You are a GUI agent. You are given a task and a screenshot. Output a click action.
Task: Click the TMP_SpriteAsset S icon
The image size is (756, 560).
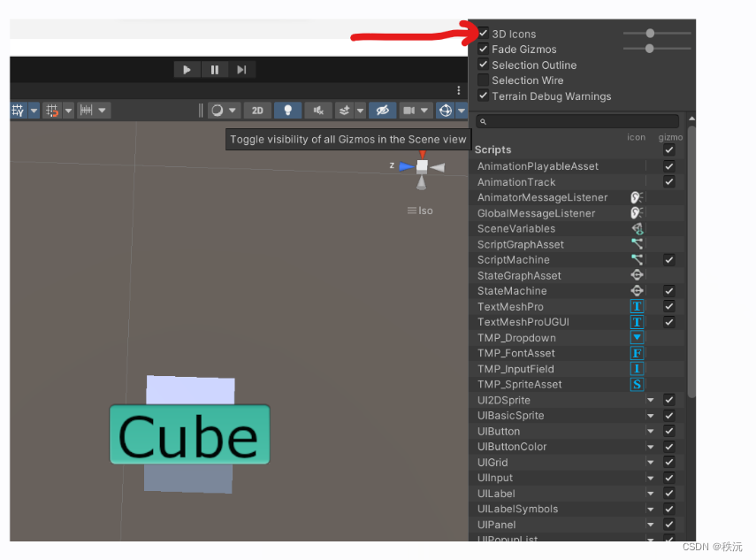pos(637,385)
